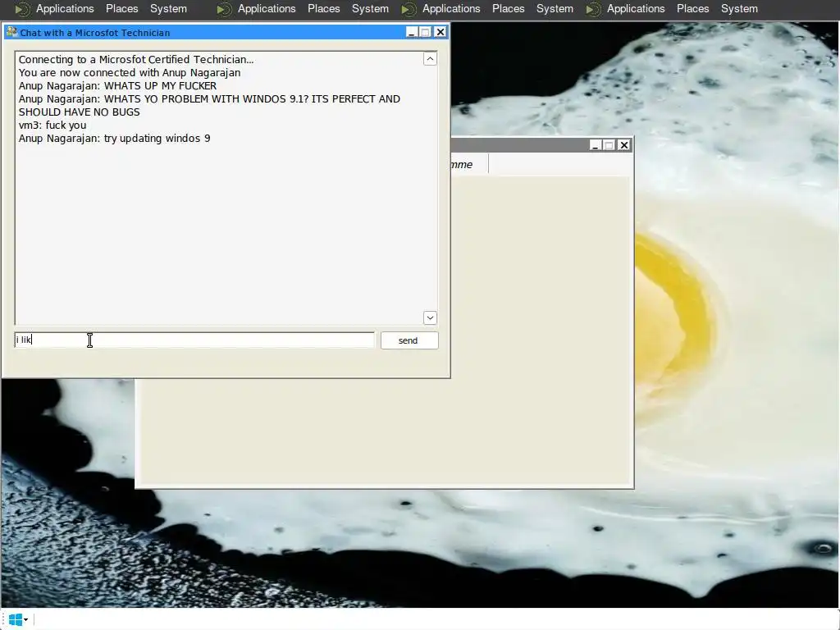Click the chat log scroll-down arrow

[430, 317]
